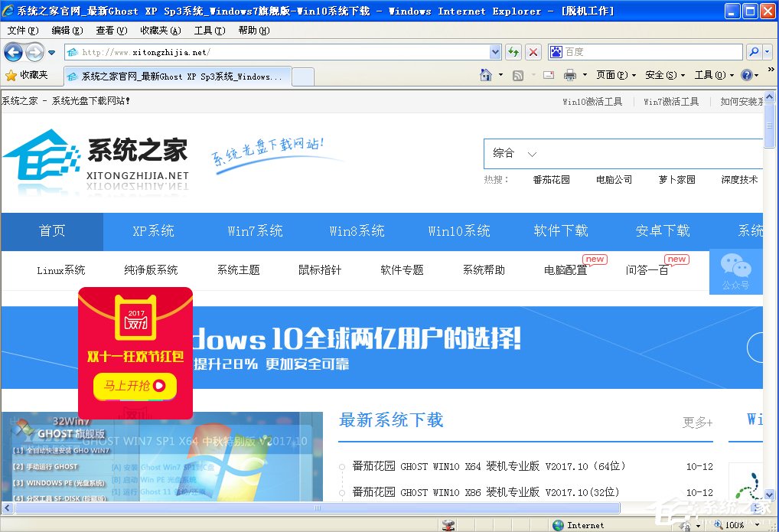
Task: Switch to the Win10系统 navigation tab
Action: 458,230
